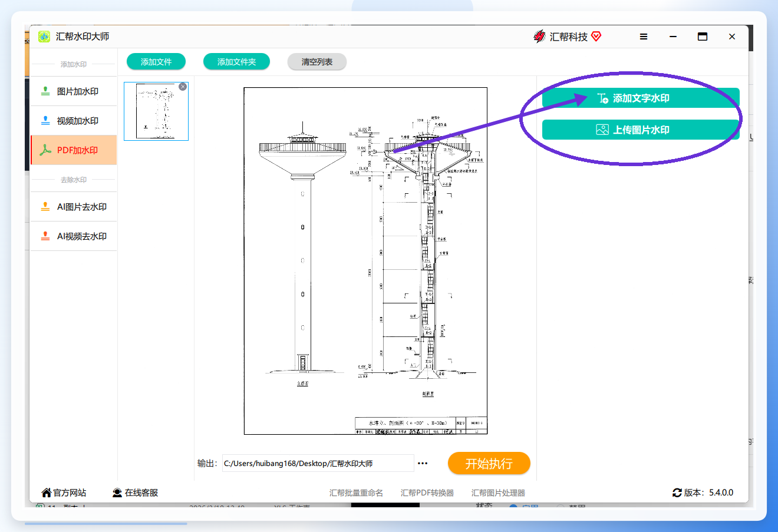Open the 汇帮图片处理器 link

tap(498, 493)
